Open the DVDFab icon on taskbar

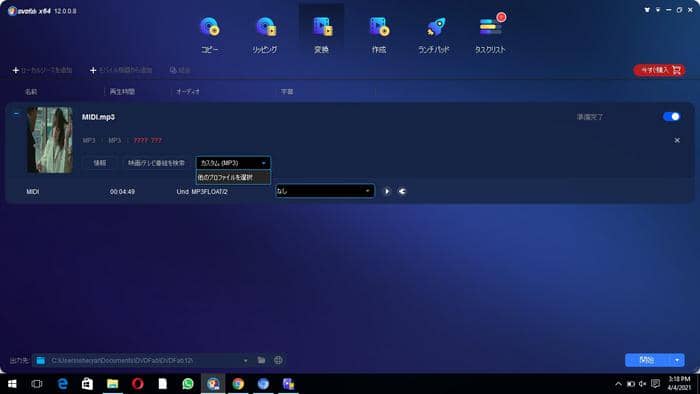pyautogui.click(x=213, y=384)
